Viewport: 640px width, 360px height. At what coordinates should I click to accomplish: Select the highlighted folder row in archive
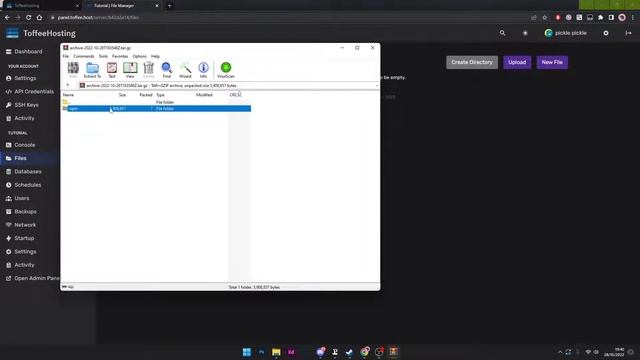click(x=156, y=109)
